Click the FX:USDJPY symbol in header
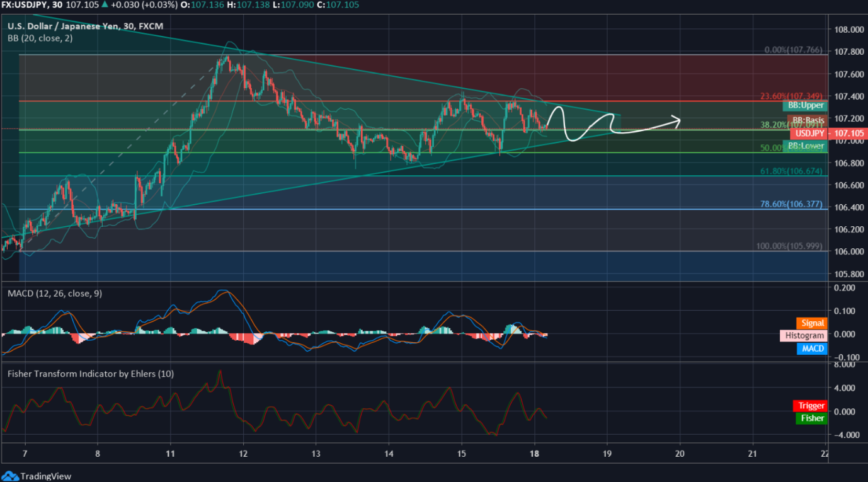The height and width of the screenshot is (482, 868). (25, 5)
